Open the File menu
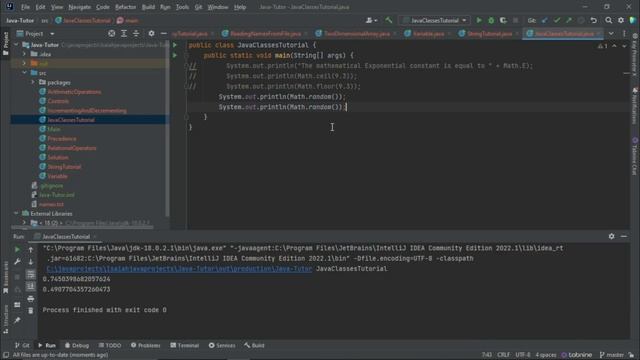This screenshot has height=360, width=640. [x=25, y=7]
